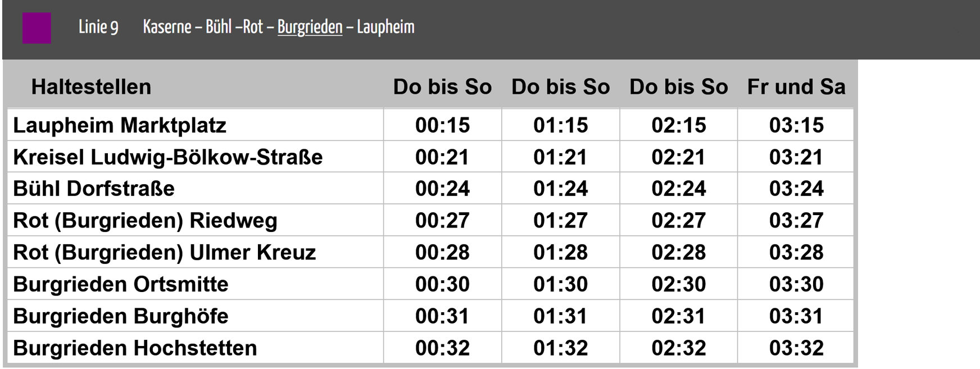Select Burgrieden Ortsmitte stop name

pos(120,284)
